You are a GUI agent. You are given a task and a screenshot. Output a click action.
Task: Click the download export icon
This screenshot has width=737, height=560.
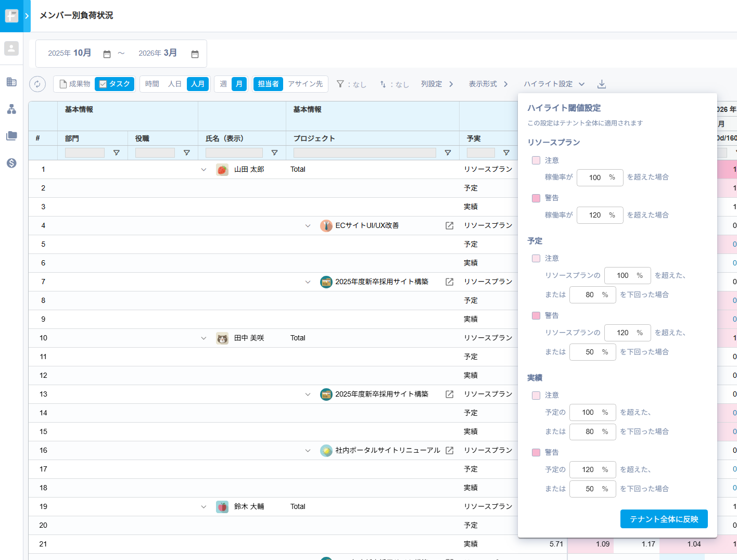pyautogui.click(x=601, y=84)
